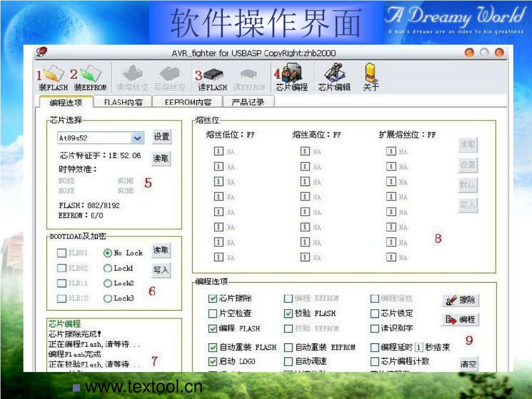Image resolution: width=532 pixels, height=399 pixels.
Task: Enable the 自动调速 checkbox
Action: [288, 362]
